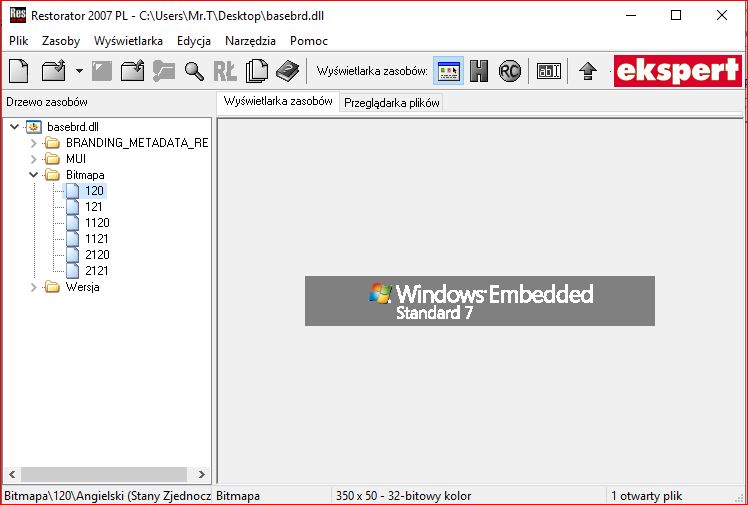748x505 pixels.
Task: Open the Narzędzia menu
Action: 250,41
